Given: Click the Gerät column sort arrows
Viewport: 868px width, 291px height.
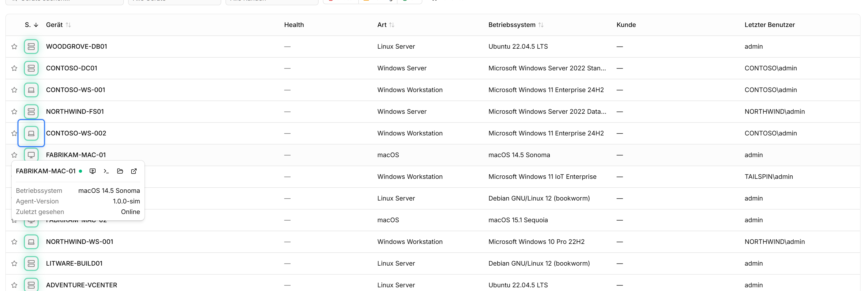Looking at the screenshot, I should (68, 25).
